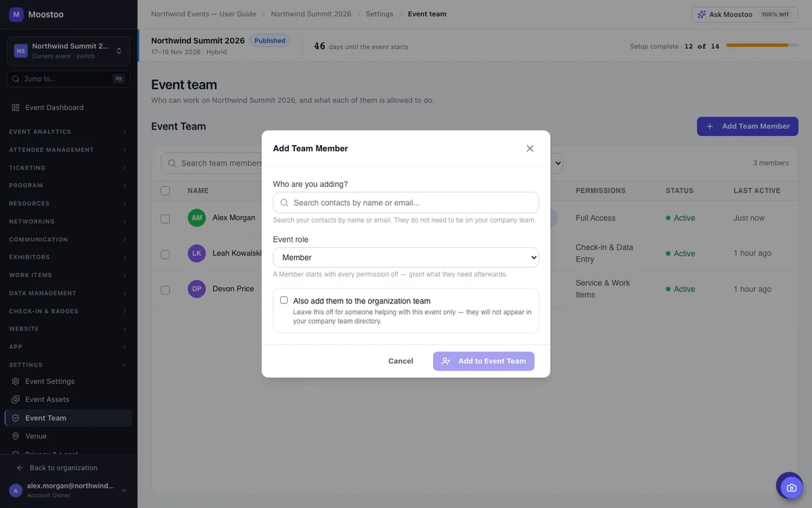
Task: Expand the Networking section
Action: pos(68,221)
